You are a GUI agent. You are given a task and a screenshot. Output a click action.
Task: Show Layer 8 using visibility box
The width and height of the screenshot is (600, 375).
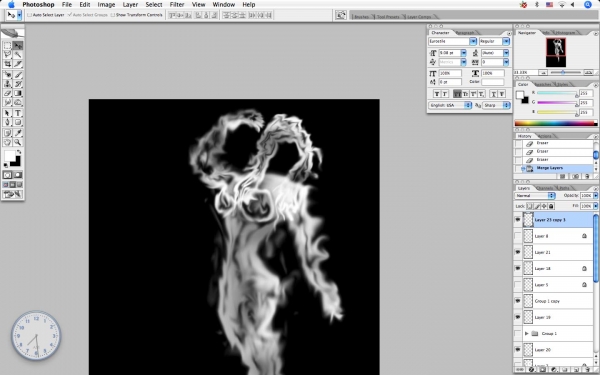[518, 236]
